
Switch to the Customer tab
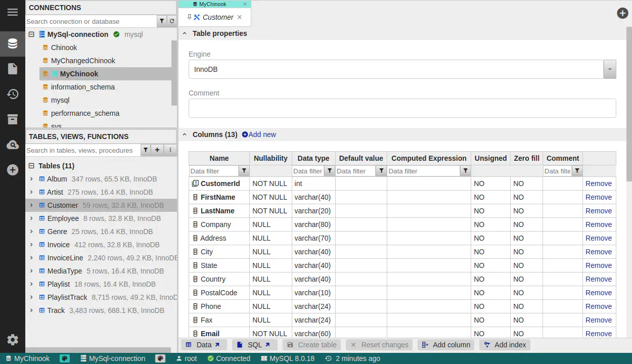pyautogui.click(x=217, y=17)
